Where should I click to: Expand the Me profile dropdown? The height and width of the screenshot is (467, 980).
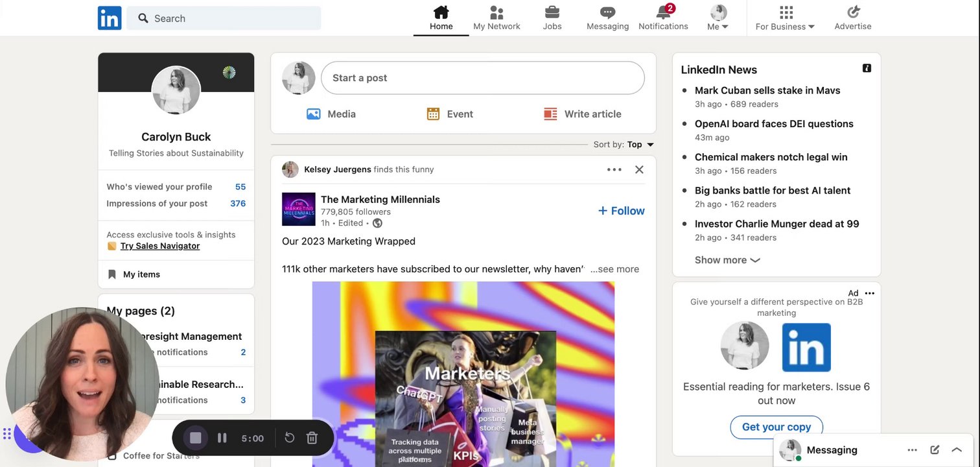point(718,18)
